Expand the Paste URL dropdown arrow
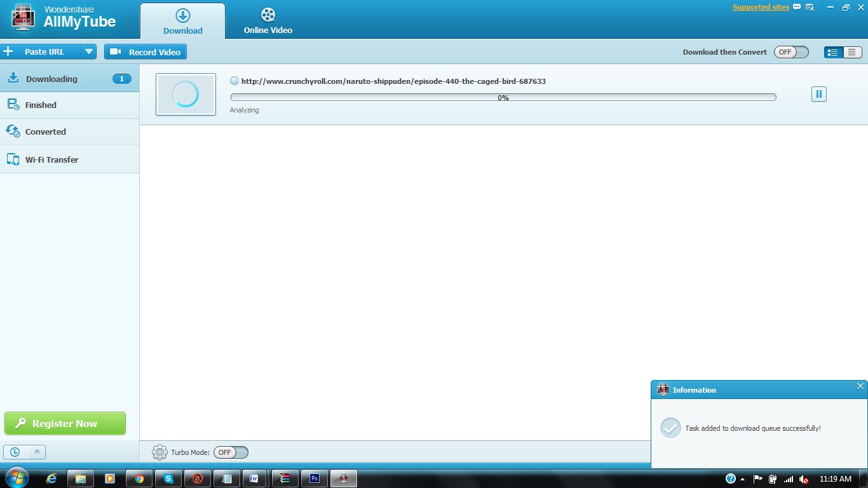 [89, 52]
